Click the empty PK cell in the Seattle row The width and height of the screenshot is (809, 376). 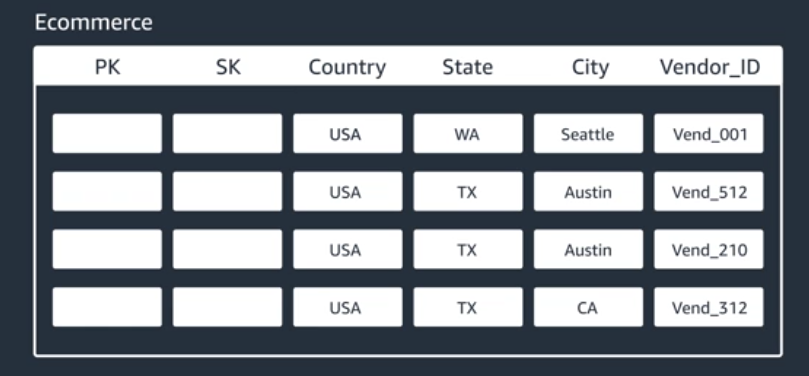pos(107,134)
